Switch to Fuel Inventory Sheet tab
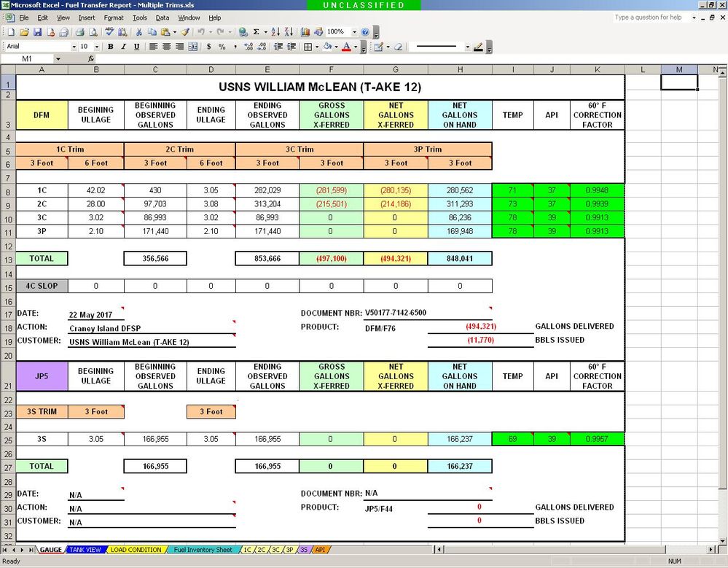The image size is (728, 568). [x=203, y=550]
